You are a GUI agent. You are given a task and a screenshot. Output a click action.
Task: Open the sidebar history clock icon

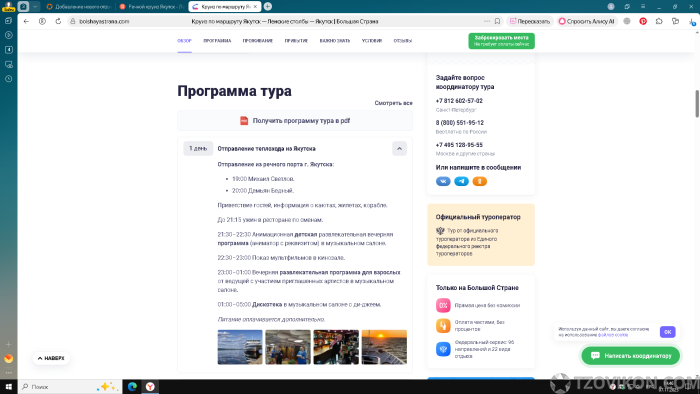pos(8,79)
